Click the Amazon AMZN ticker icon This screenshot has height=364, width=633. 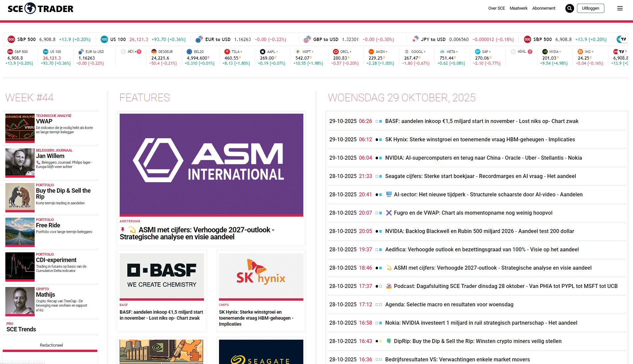point(371,52)
